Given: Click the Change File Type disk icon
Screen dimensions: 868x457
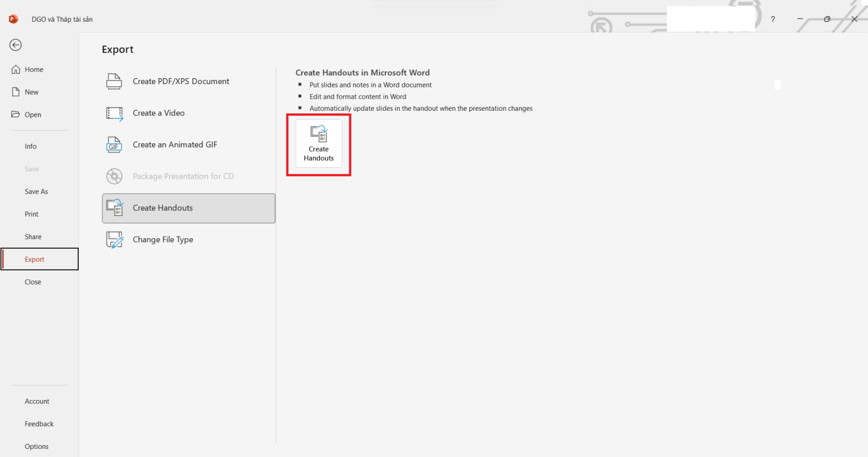Looking at the screenshot, I should point(114,240).
